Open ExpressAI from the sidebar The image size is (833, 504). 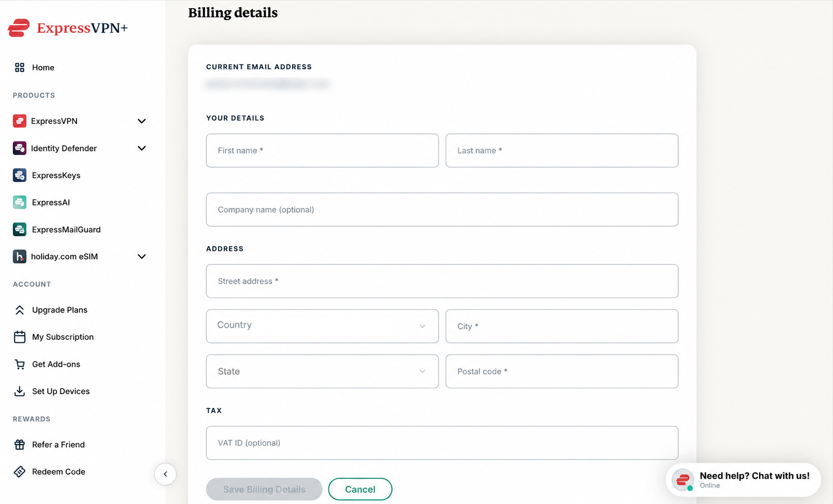point(51,202)
